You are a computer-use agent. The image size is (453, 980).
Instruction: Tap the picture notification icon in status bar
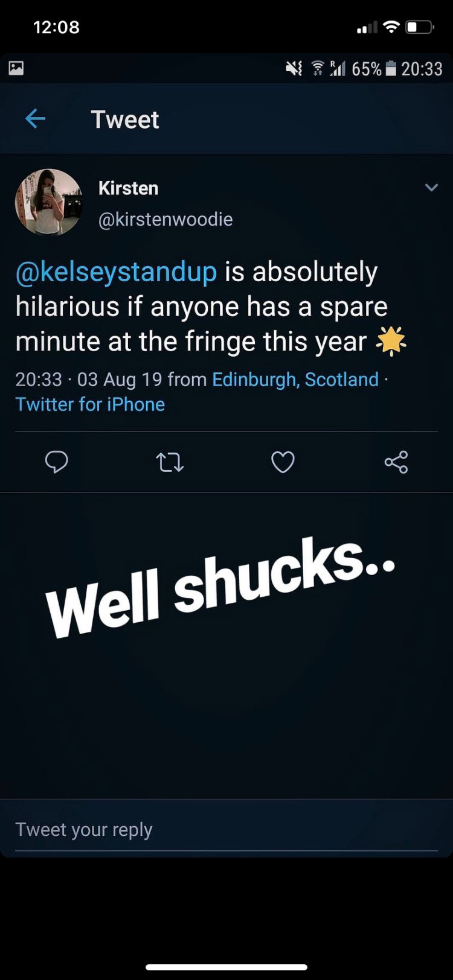(x=16, y=68)
